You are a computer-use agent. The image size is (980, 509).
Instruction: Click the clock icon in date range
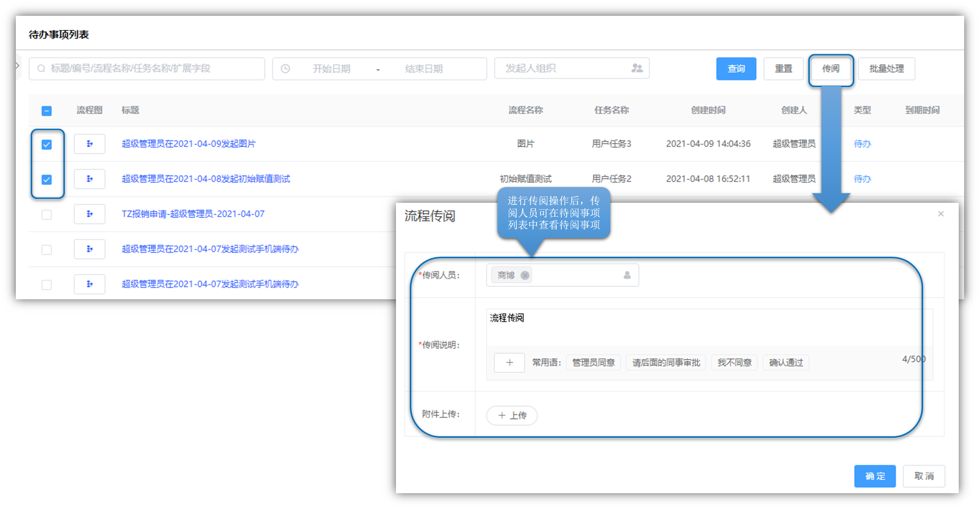[x=286, y=69]
